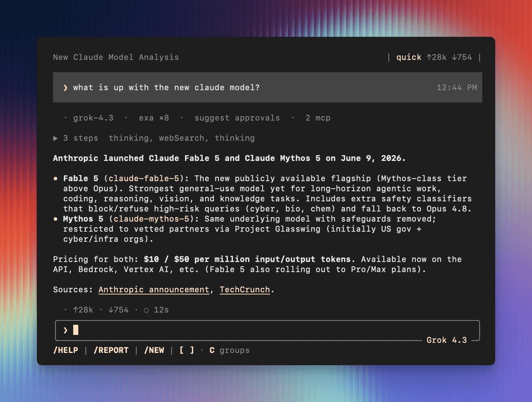The width and height of the screenshot is (532, 402).
Task: Click the ↓754 token count in header
Action: (x=462, y=57)
